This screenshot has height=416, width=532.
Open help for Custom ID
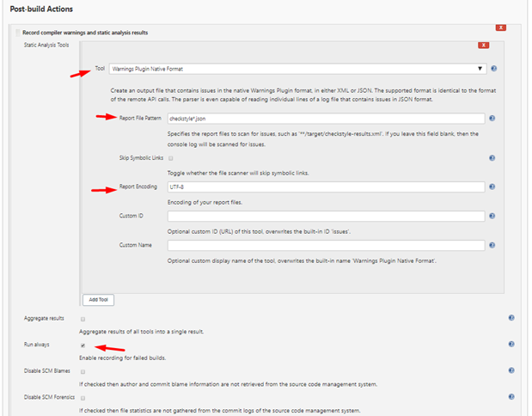(492, 216)
